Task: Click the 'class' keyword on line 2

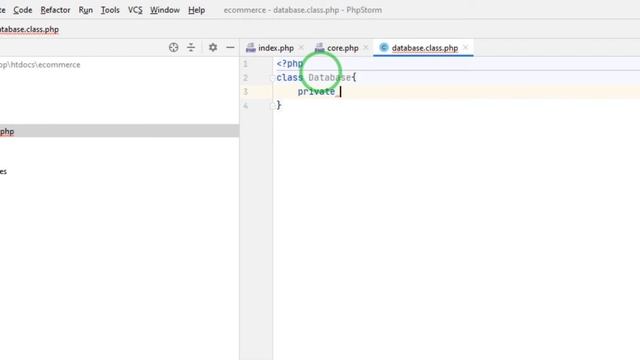Action: (x=289, y=78)
